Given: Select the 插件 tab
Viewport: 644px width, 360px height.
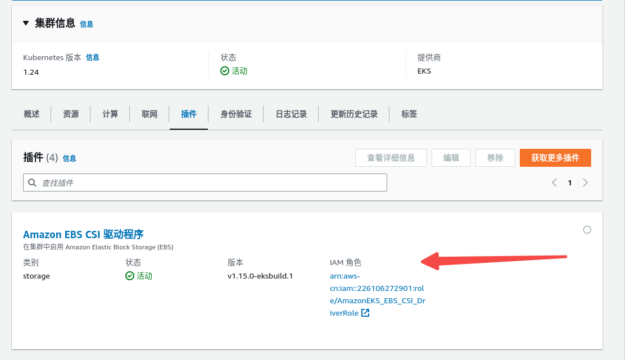Looking at the screenshot, I should 189,114.
